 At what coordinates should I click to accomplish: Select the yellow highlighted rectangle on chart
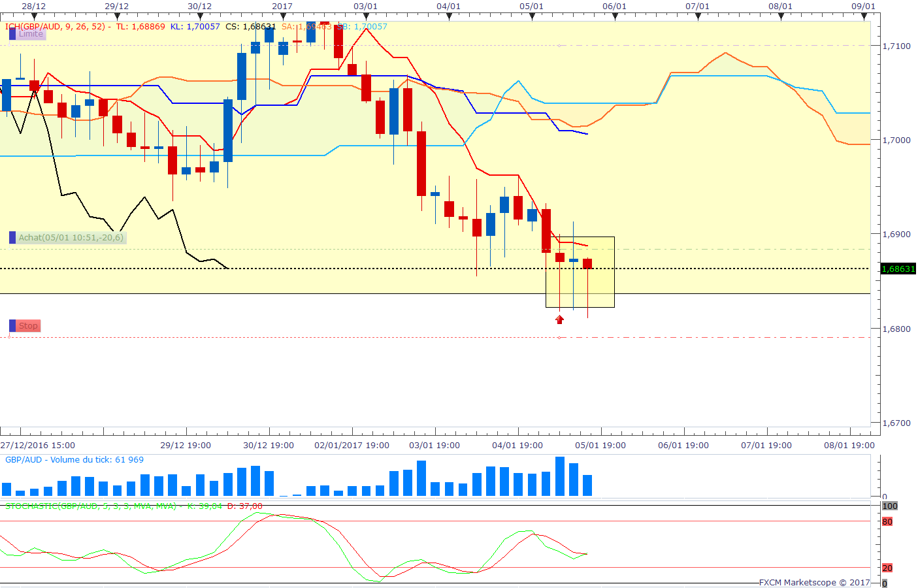[580, 272]
